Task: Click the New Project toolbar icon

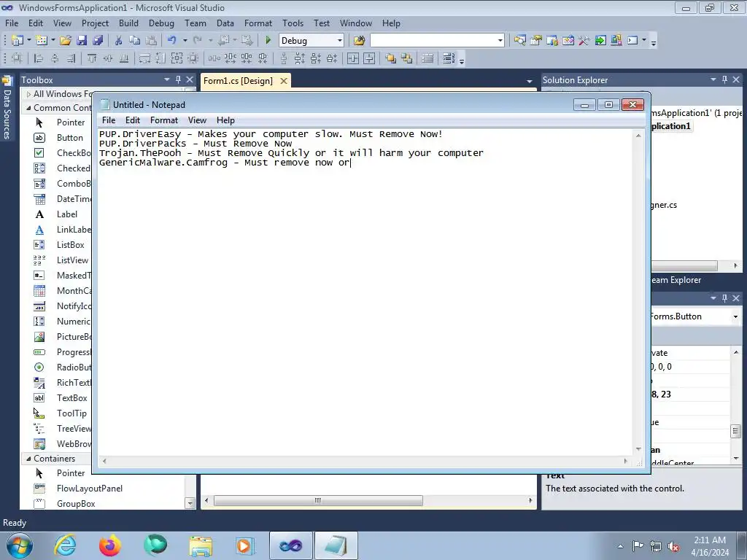Action: 18,41
